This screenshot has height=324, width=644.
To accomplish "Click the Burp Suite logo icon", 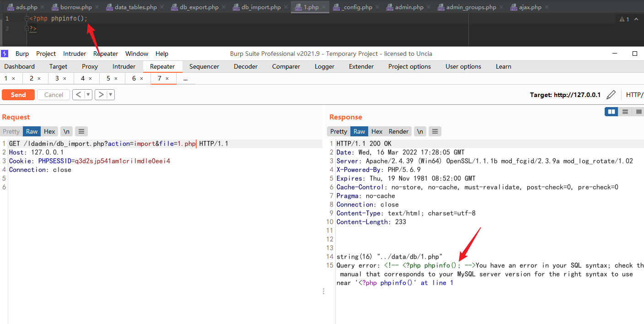I will 5,54.
